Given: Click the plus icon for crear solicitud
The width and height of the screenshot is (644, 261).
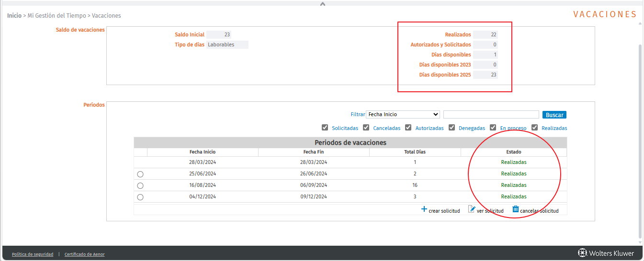Looking at the screenshot, I should coord(424,209).
